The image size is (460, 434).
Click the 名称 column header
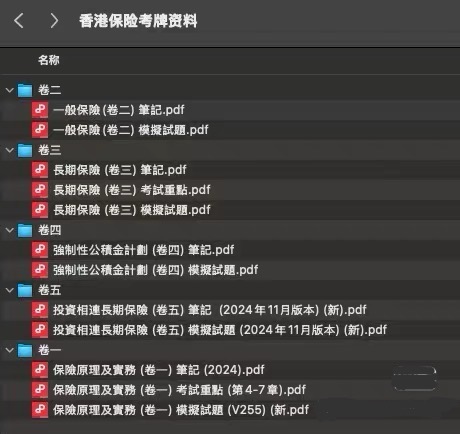pyautogui.click(x=49, y=60)
